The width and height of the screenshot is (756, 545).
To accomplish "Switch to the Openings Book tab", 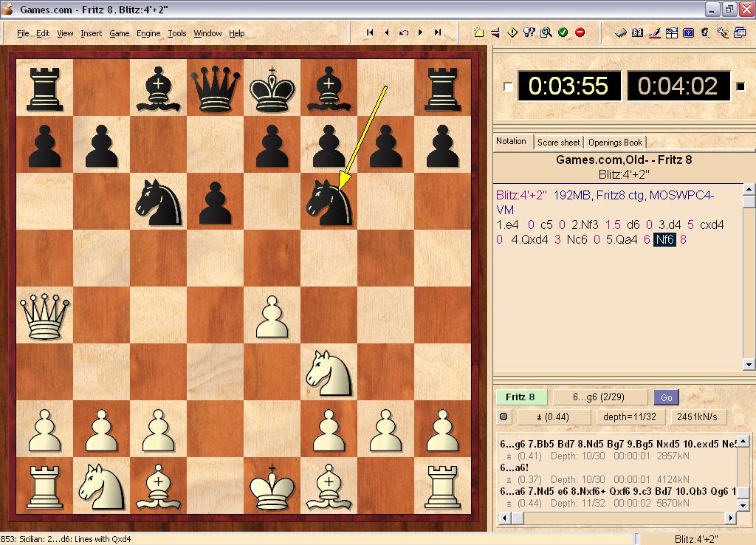I will (615, 143).
